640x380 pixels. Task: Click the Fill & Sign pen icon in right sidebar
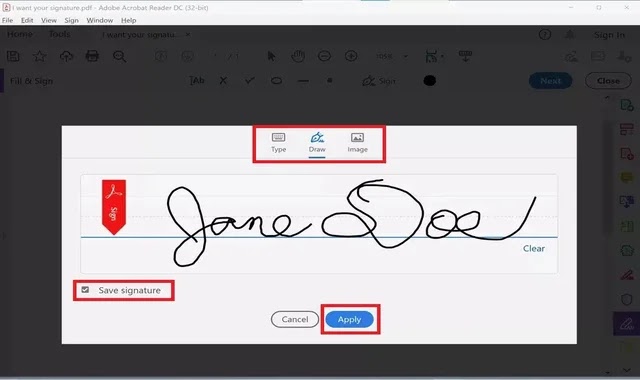coord(626,324)
